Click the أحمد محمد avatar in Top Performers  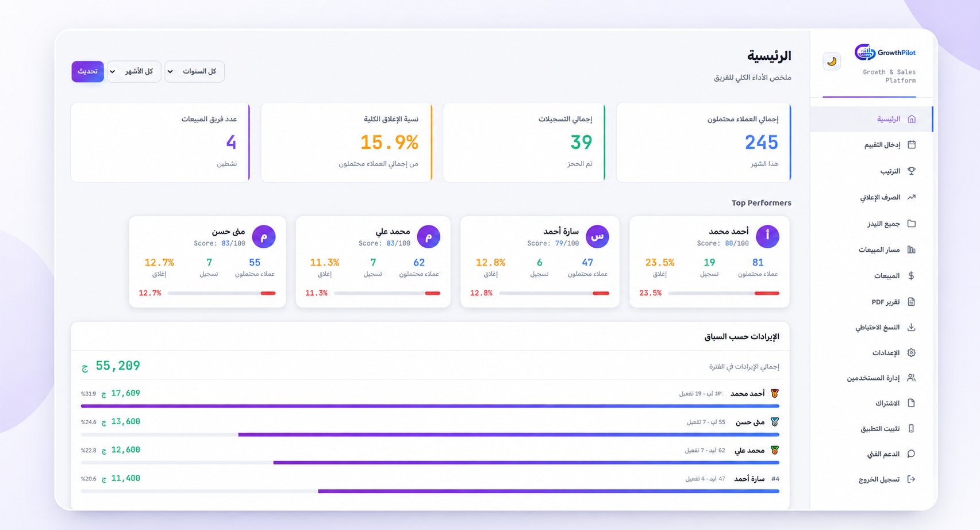click(767, 236)
